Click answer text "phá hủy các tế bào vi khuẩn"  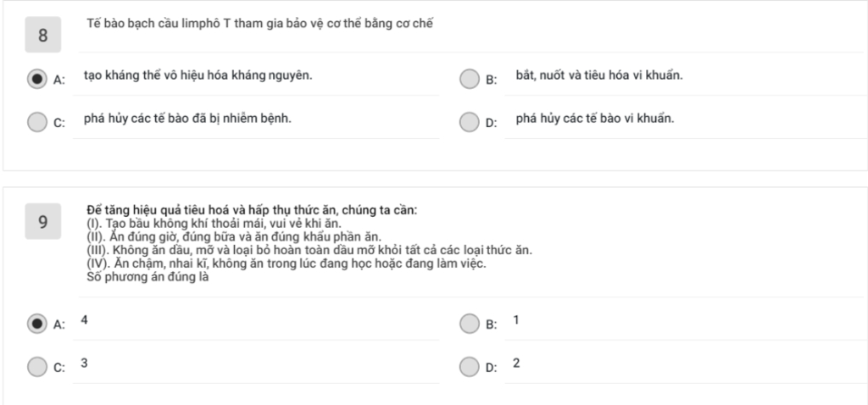tap(595, 118)
